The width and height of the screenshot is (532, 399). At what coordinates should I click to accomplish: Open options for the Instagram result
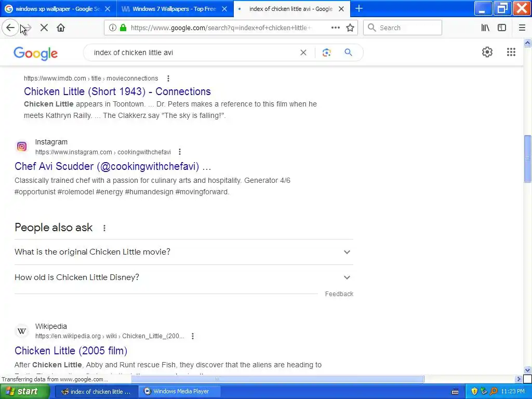tap(180, 152)
